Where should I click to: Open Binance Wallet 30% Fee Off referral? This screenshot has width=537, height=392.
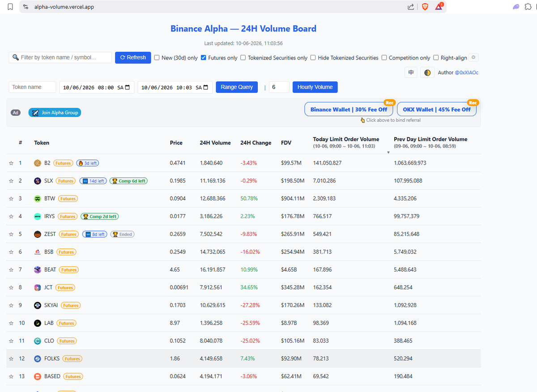[x=349, y=109]
